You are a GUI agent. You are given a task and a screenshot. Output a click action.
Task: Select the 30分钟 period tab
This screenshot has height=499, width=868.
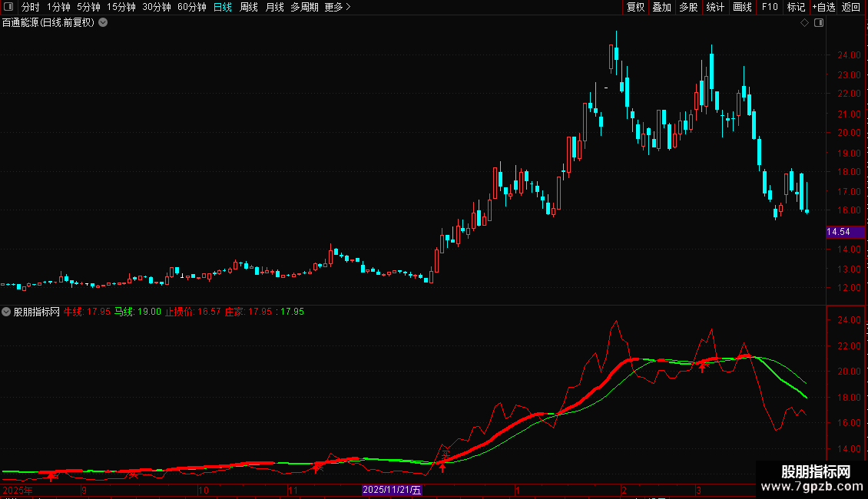click(x=157, y=7)
